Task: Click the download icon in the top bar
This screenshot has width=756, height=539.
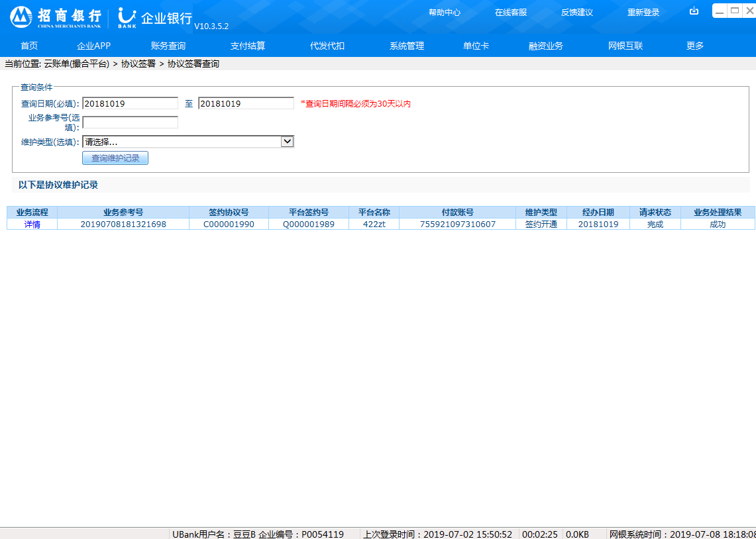Action: [x=694, y=11]
